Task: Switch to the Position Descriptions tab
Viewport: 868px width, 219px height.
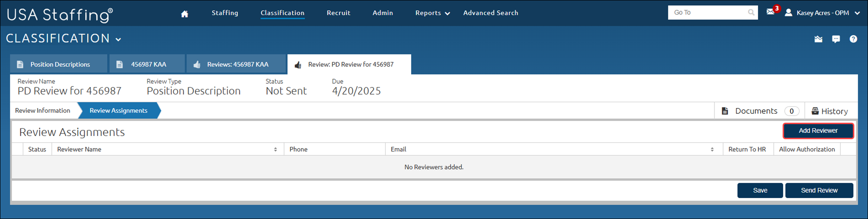Action: [59, 64]
